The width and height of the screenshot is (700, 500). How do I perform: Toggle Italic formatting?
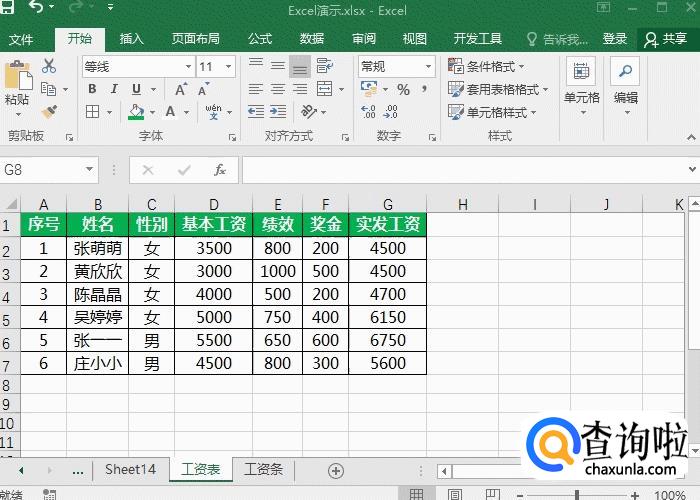(x=114, y=89)
